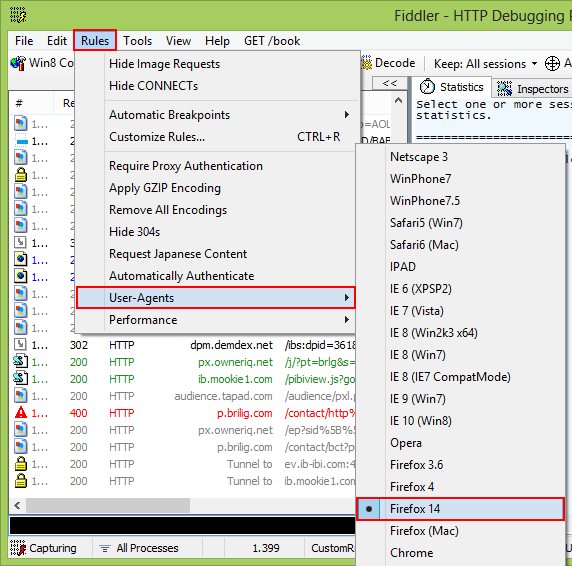The height and width of the screenshot is (566, 572).
Task: Enable Request Japanese Content
Action: coord(215,253)
